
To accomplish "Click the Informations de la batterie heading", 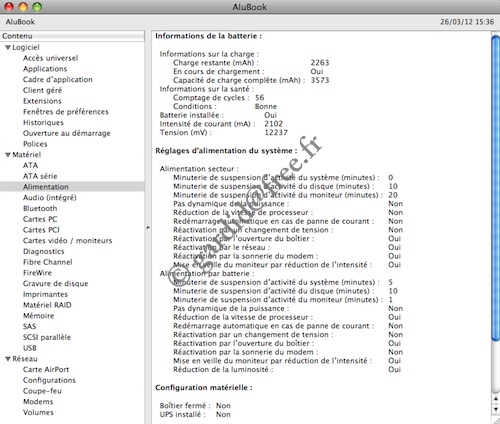I will (209, 36).
